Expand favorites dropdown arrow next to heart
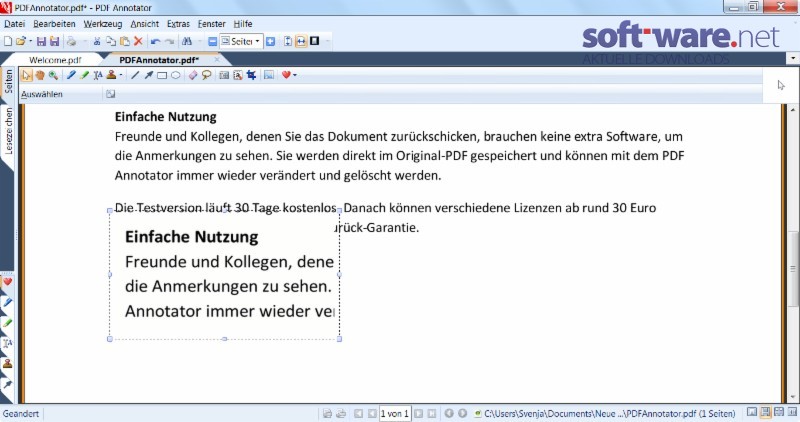 coord(295,76)
